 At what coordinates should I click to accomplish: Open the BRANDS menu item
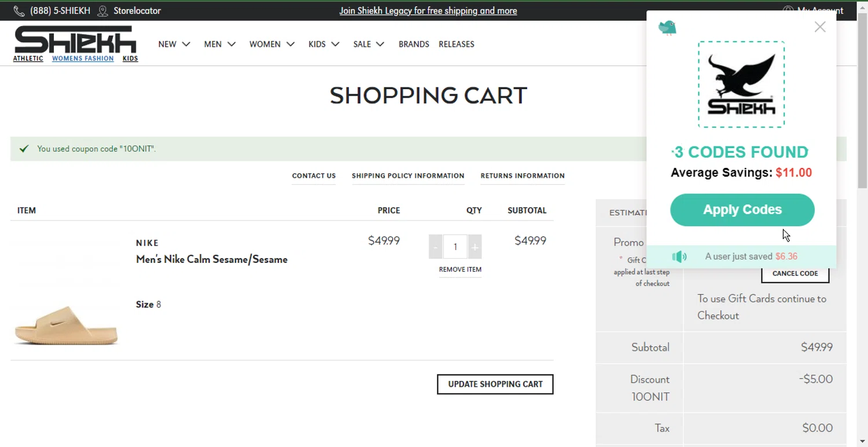click(x=414, y=44)
